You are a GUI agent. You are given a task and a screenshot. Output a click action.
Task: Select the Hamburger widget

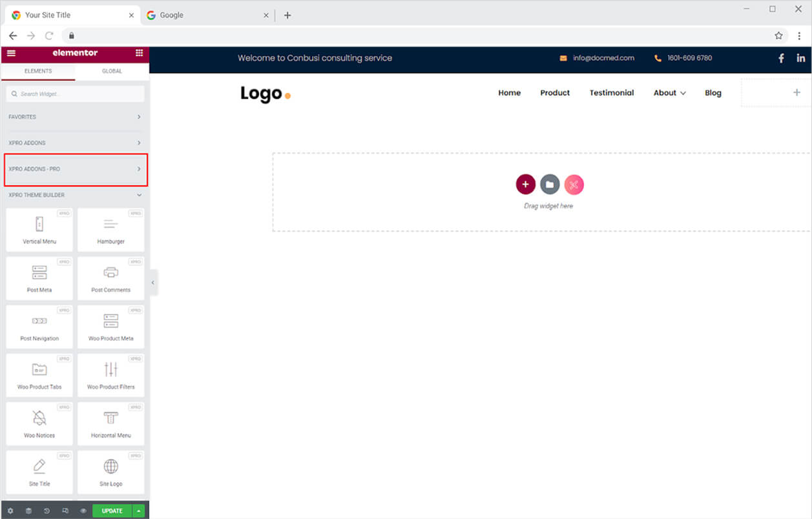(x=111, y=230)
